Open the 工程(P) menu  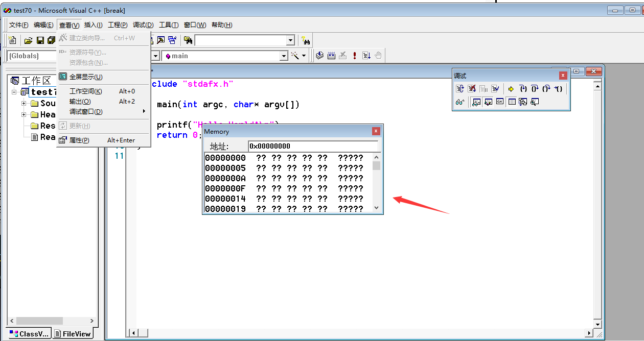click(118, 25)
